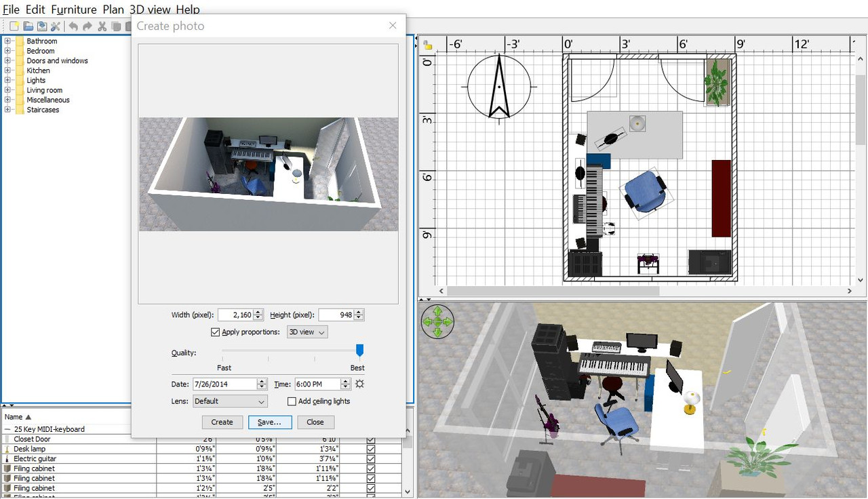Viewport: 868px width, 499px height.
Task: Expand the Bedroom category
Action: [7, 51]
